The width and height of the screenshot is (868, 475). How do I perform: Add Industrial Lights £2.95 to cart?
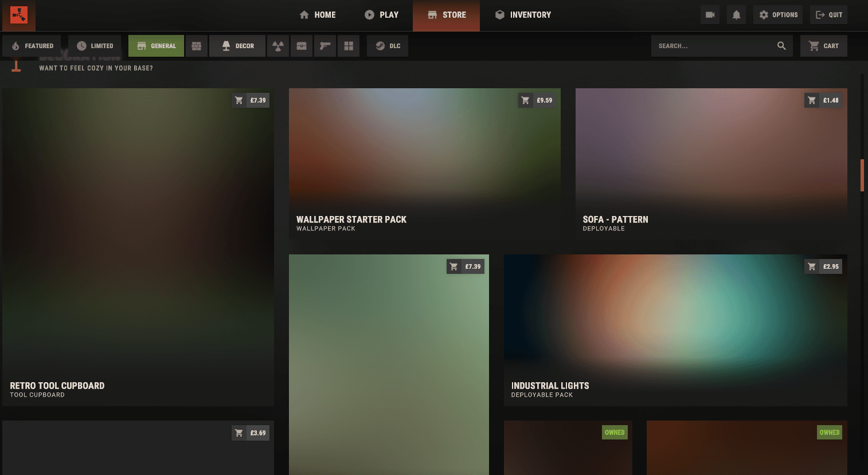(x=823, y=266)
